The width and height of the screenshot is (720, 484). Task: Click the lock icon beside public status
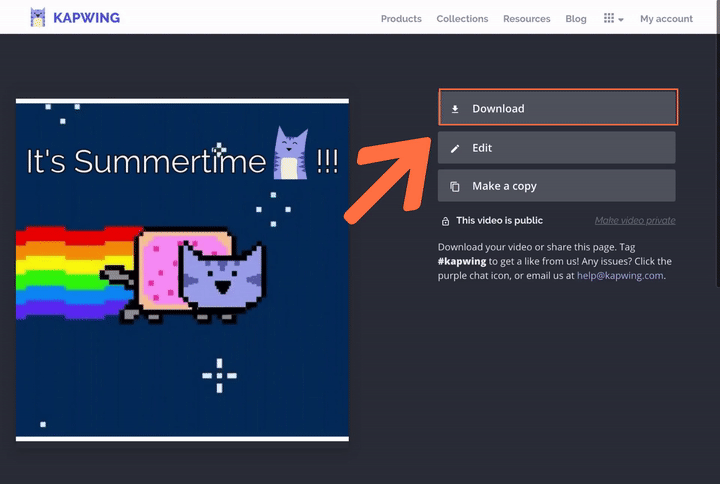[x=445, y=221]
